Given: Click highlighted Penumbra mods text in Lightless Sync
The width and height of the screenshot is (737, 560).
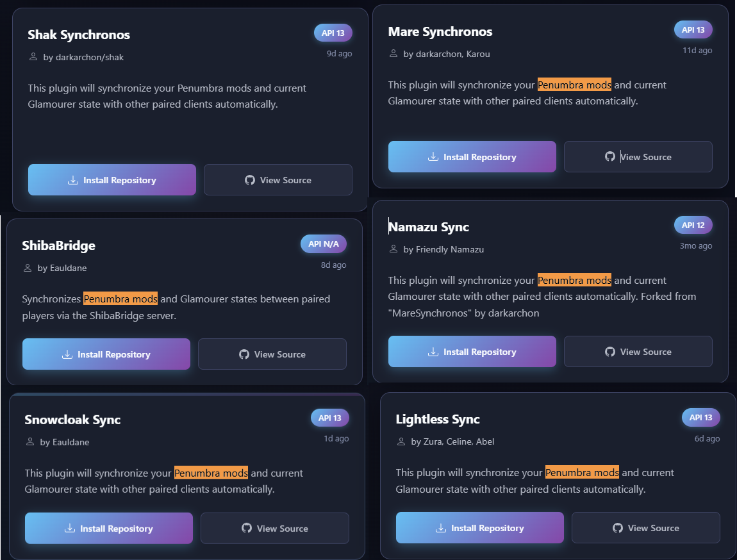Looking at the screenshot, I should 582,472.
